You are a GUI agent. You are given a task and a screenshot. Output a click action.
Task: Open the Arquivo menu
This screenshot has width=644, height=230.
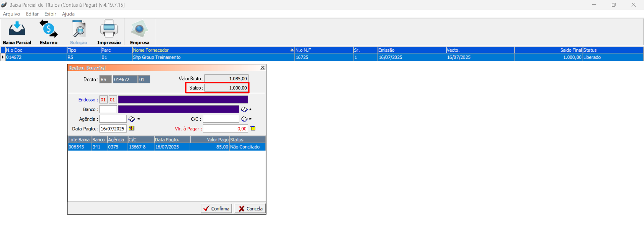click(11, 14)
